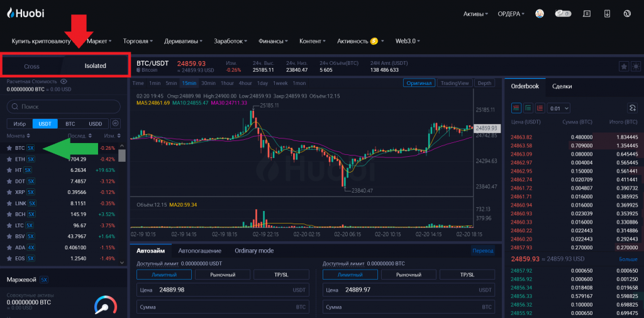This screenshot has width=644, height=318.
Task: Open the Активы dropdown
Action: 475,14
